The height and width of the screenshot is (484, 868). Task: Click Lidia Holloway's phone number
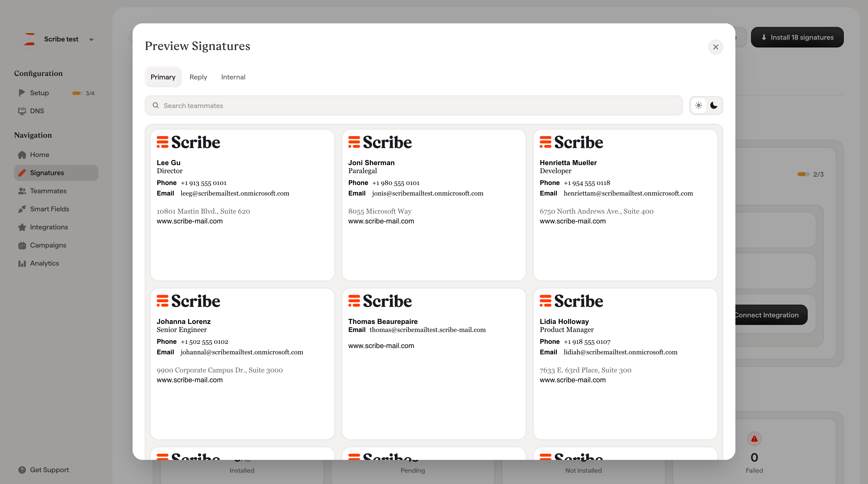point(587,342)
